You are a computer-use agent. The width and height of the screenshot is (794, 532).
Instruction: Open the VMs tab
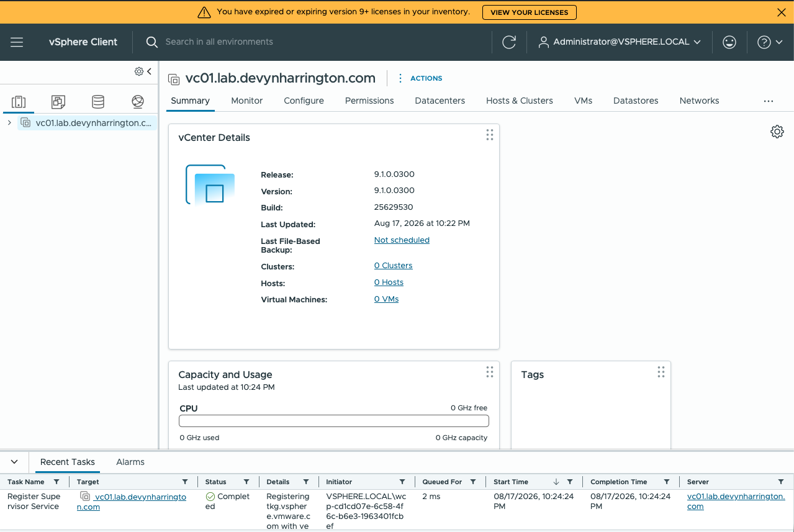click(583, 101)
